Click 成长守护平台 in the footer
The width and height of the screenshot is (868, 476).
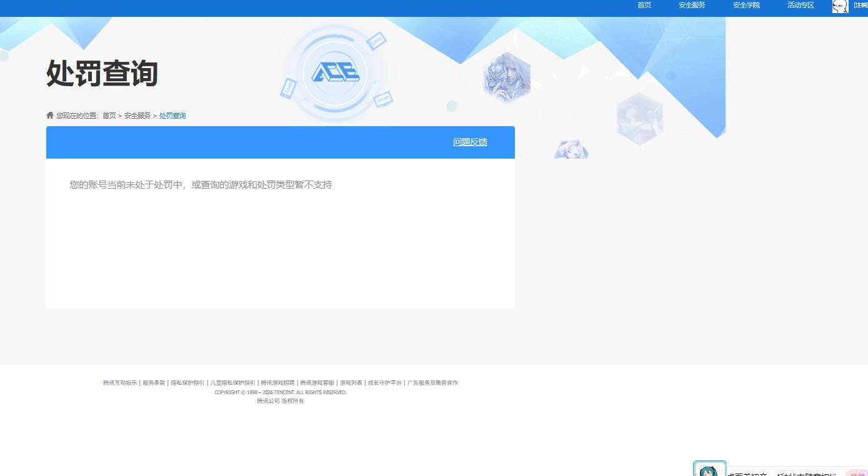tap(384, 382)
